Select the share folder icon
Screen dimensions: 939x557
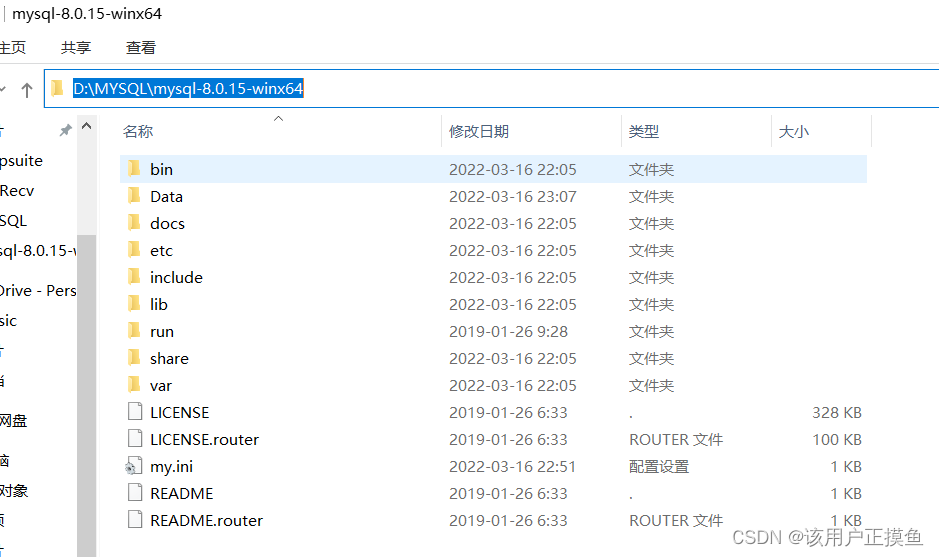tap(135, 358)
